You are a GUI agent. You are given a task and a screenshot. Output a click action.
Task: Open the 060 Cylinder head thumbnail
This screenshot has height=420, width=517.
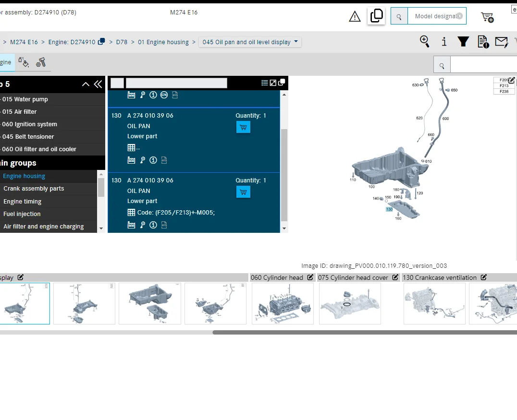283,303
